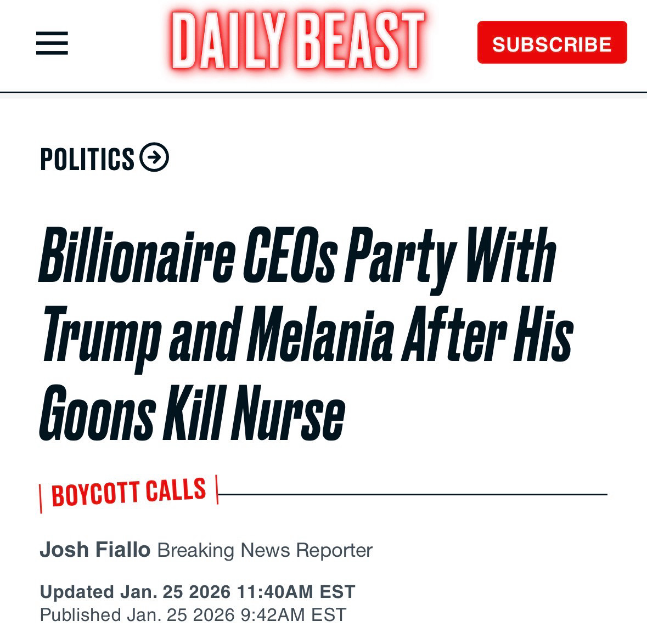Image resolution: width=647 pixels, height=644 pixels.
Task: Click the red bar left of Boycott Calls
Action: [x=41, y=499]
